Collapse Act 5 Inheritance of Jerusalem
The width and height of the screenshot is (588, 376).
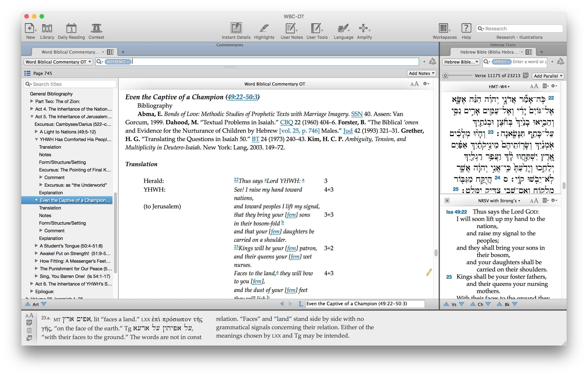(x=32, y=117)
